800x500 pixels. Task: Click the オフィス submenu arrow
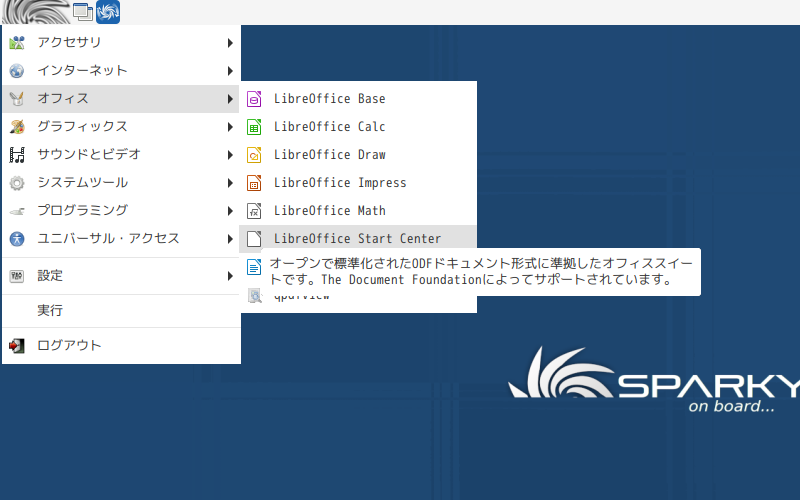coord(230,99)
